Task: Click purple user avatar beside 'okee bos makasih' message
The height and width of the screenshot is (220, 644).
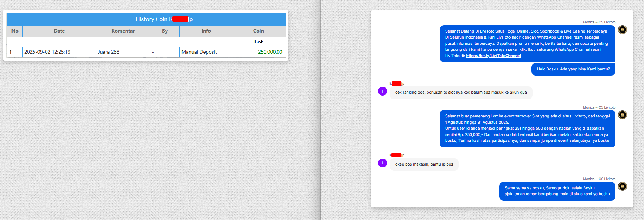Action: [383, 163]
